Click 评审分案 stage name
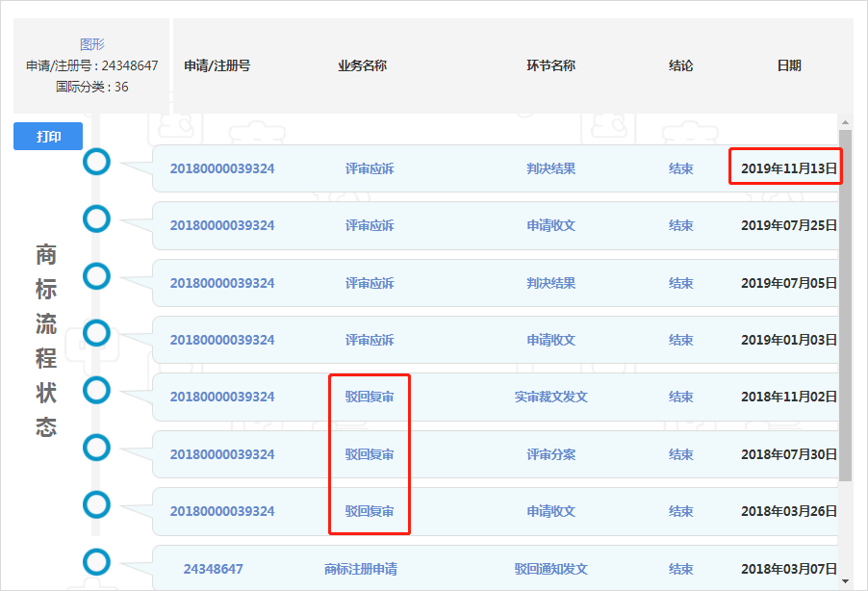Image resolution: width=868 pixels, height=591 pixels. coord(550,454)
